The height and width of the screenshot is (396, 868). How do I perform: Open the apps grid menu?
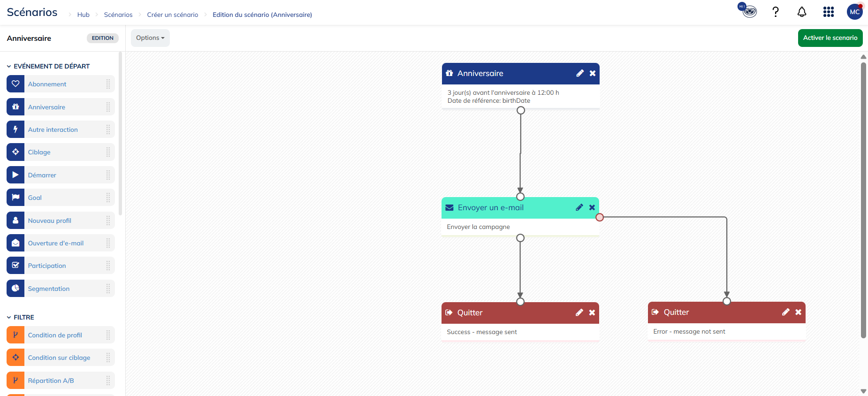coord(828,12)
